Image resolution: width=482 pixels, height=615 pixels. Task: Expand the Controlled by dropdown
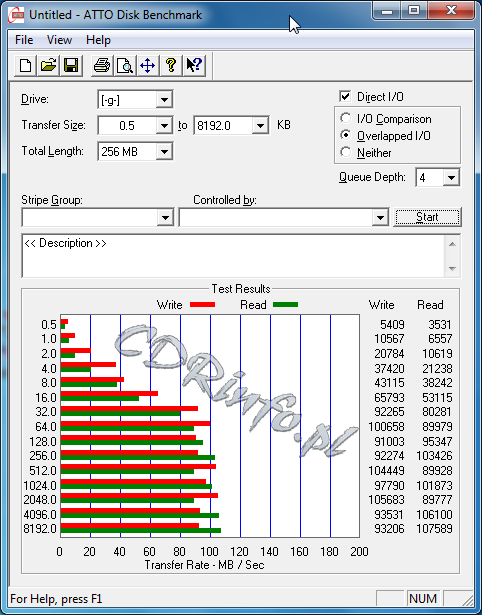pyautogui.click(x=380, y=217)
